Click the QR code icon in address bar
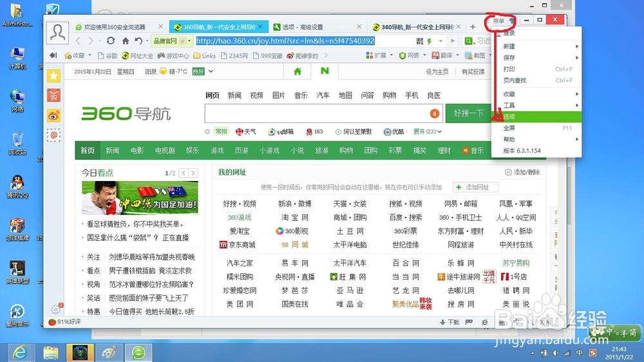The image size is (644, 362). click(419, 41)
